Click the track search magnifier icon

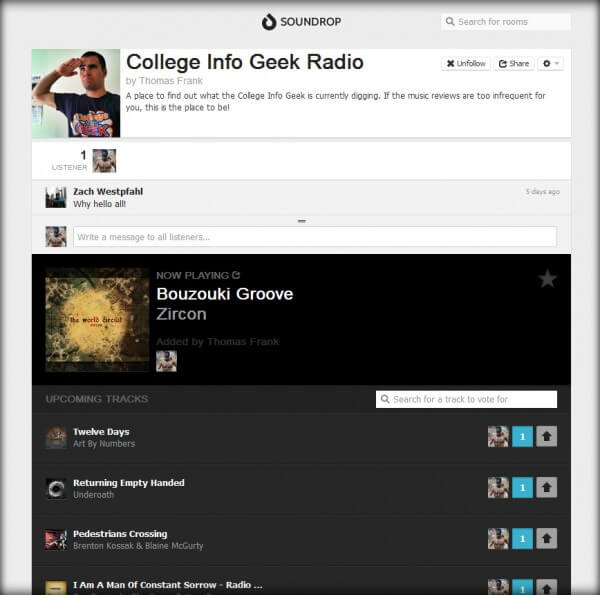[x=385, y=399]
